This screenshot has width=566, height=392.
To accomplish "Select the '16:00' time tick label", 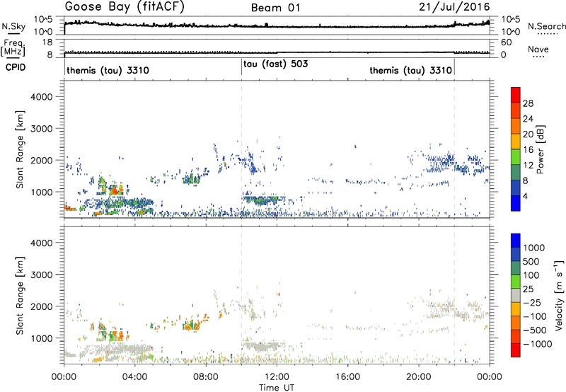I will [347, 377].
